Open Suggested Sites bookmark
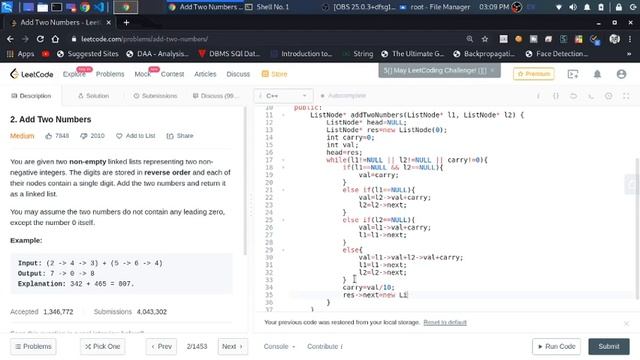Image resolution: width=640 pixels, height=360 pixels. click(x=88, y=53)
